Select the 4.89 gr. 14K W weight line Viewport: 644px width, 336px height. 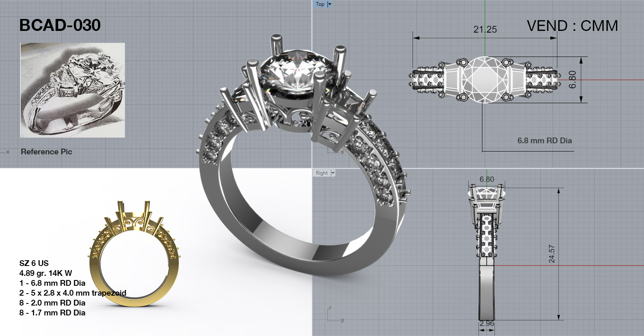point(45,273)
